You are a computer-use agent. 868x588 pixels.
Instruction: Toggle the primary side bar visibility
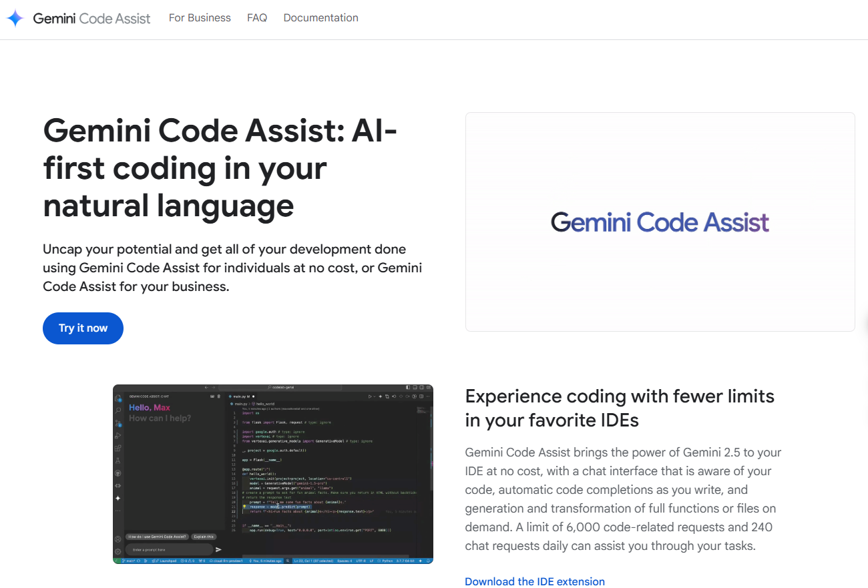(408, 387)
